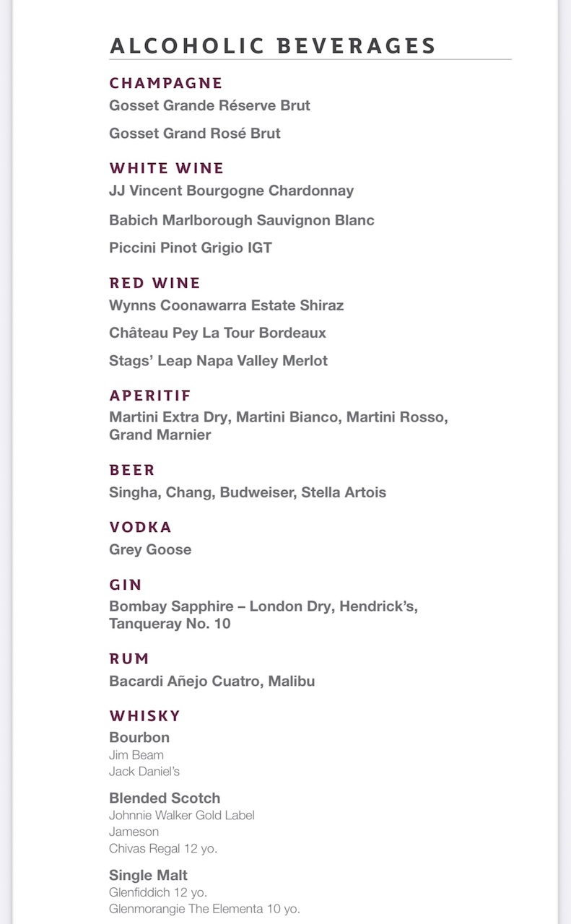Click the Red Wine section heading

[x=155, y=283]
